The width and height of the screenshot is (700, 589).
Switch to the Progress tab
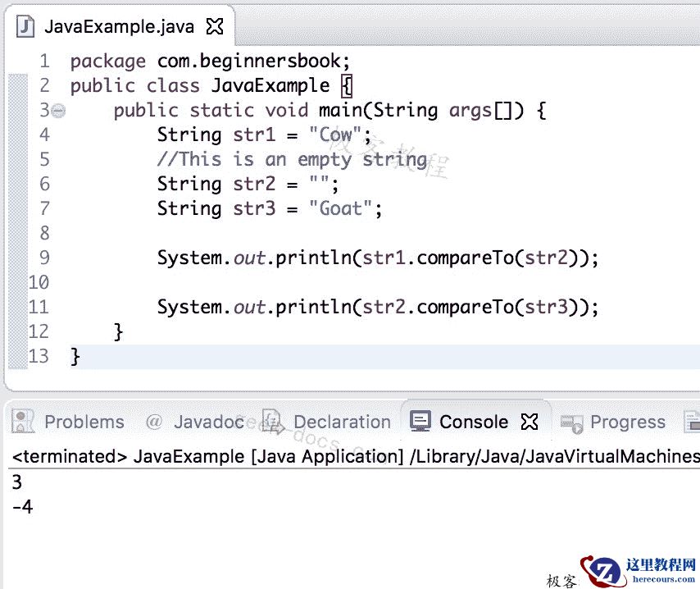pos(627,422)
